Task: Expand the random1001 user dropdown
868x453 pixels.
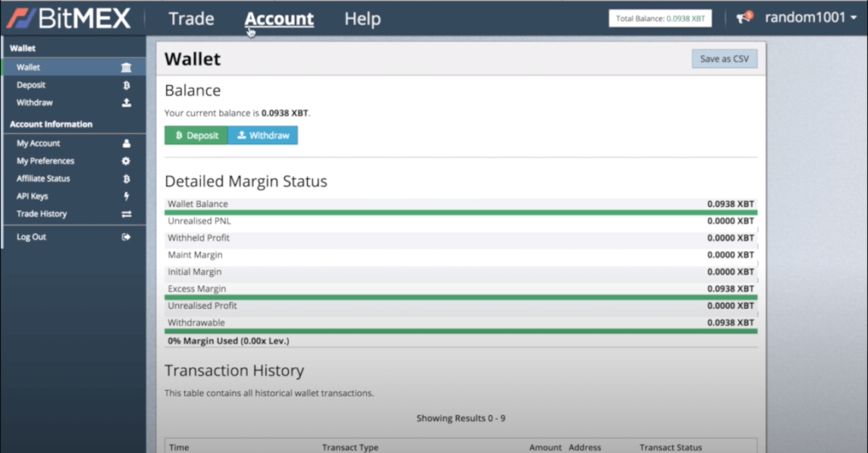Action: 810,18
